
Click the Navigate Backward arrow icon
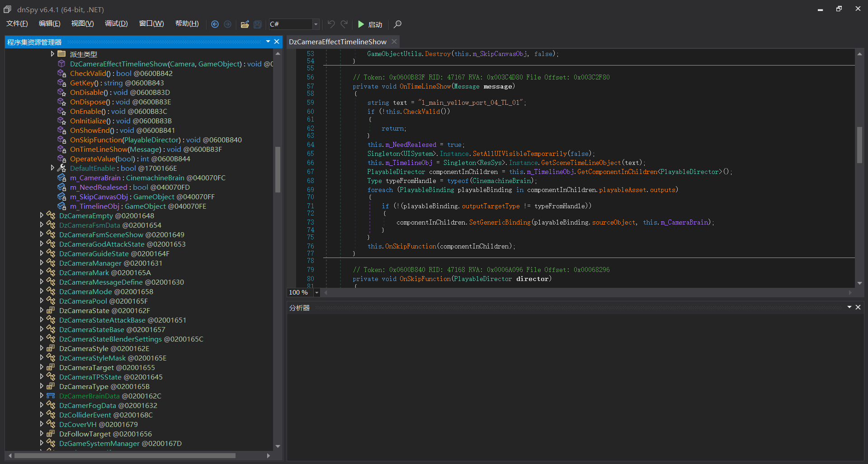click(215, 24)
